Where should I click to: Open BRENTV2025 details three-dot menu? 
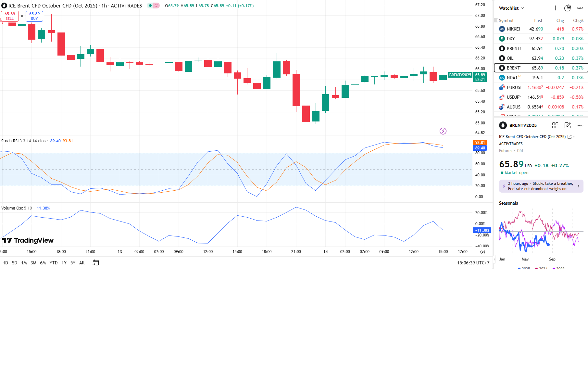tap(580, 125)
